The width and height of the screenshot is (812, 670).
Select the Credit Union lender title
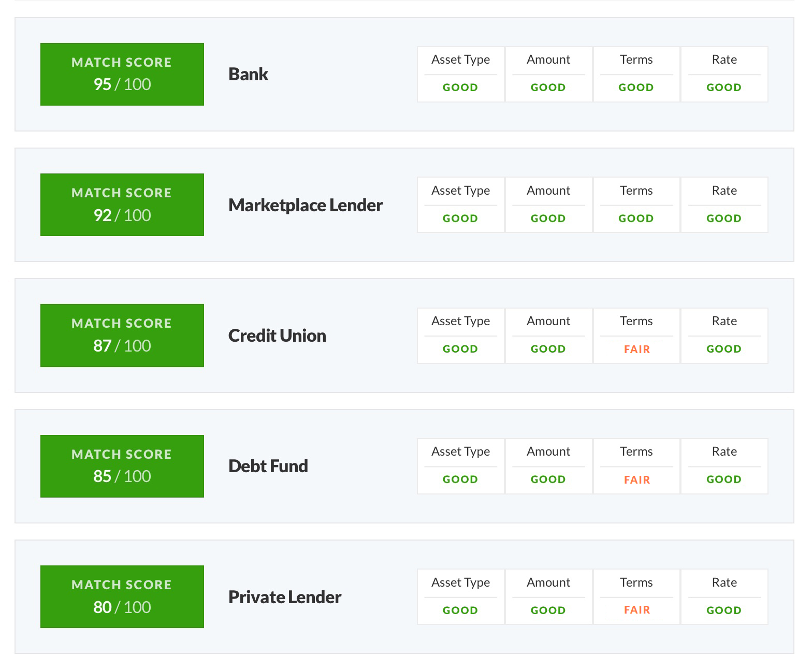click(277, 336)
